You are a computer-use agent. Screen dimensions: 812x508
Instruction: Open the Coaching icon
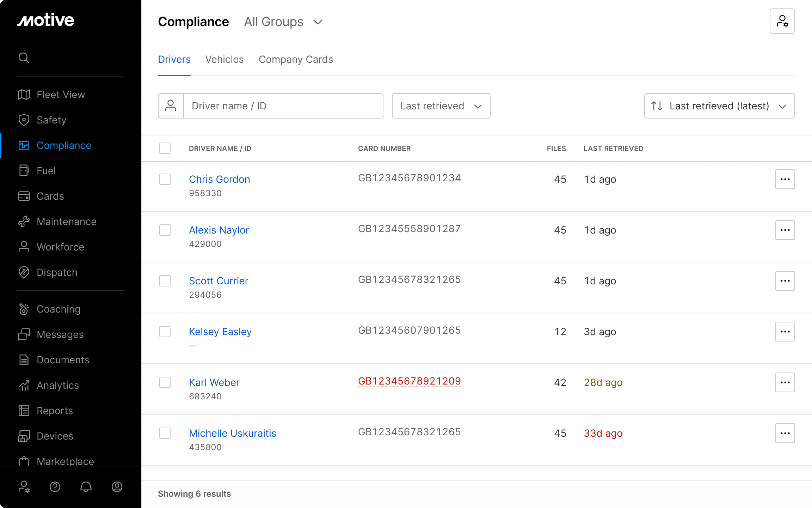[x=24, y=309]
